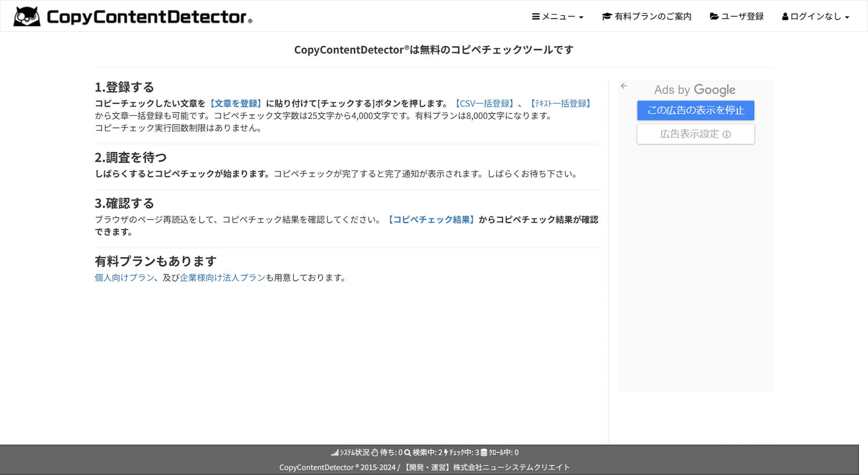The width and height of the screenshot is (868, 475).
Task: Follow the 企業様向け法人プラン link
Action: click(223, 278)
